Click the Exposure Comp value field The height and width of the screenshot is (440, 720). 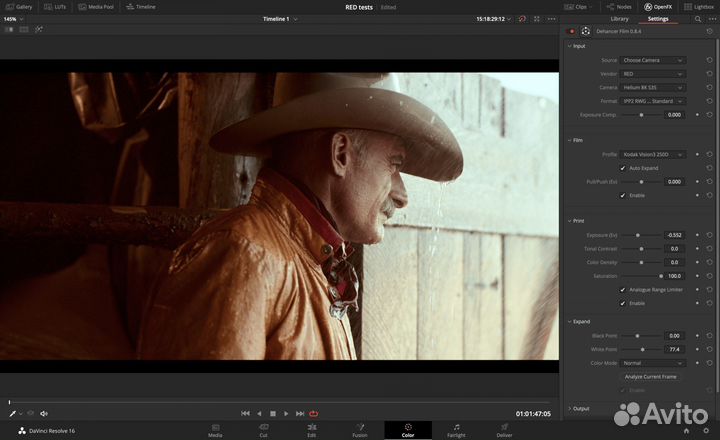coord(674,115)
